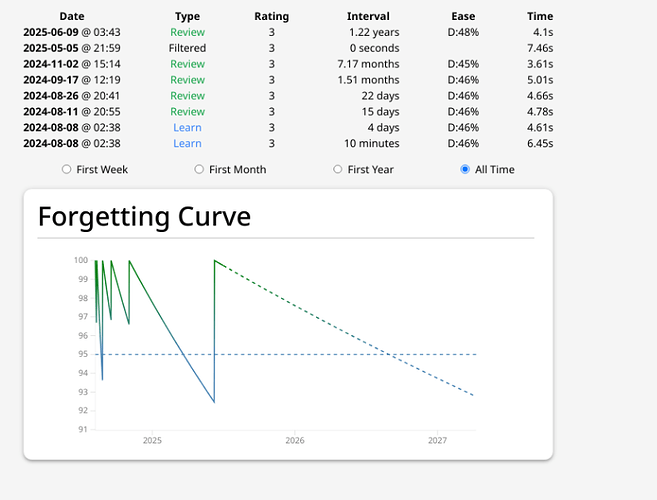657x500 pixels.
Task: Click the 2024-09-17 @ 12:19 date entry
Action: [x=72, y=80]
